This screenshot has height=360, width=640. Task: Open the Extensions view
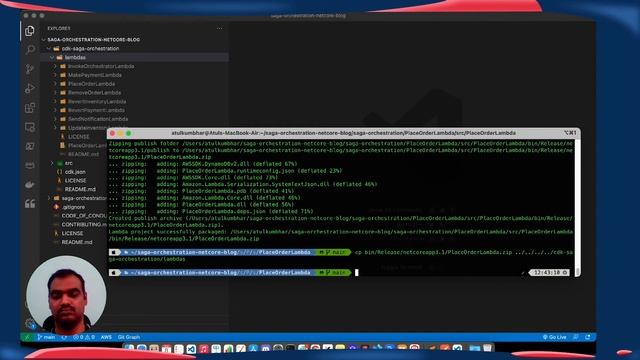30,107
